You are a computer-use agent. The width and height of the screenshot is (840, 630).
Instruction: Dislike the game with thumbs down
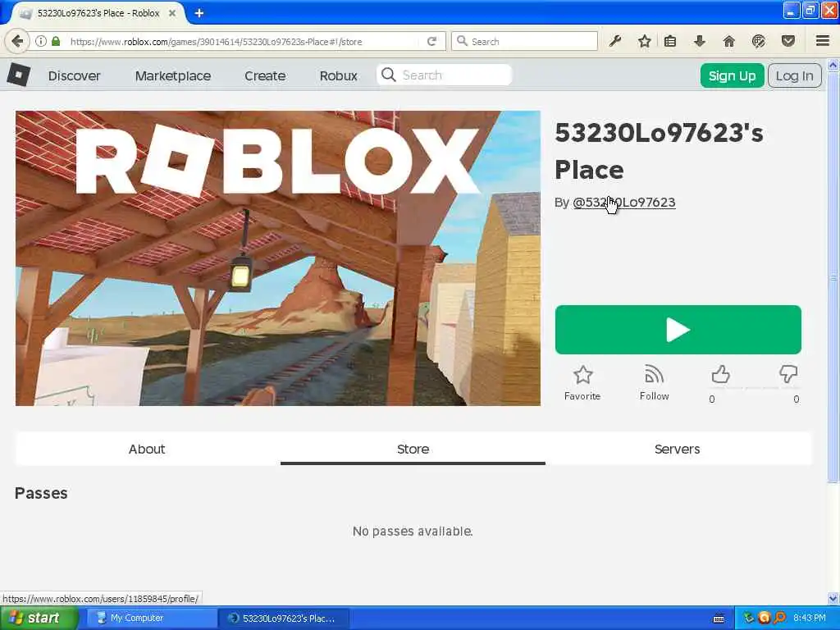pos(788,374)
